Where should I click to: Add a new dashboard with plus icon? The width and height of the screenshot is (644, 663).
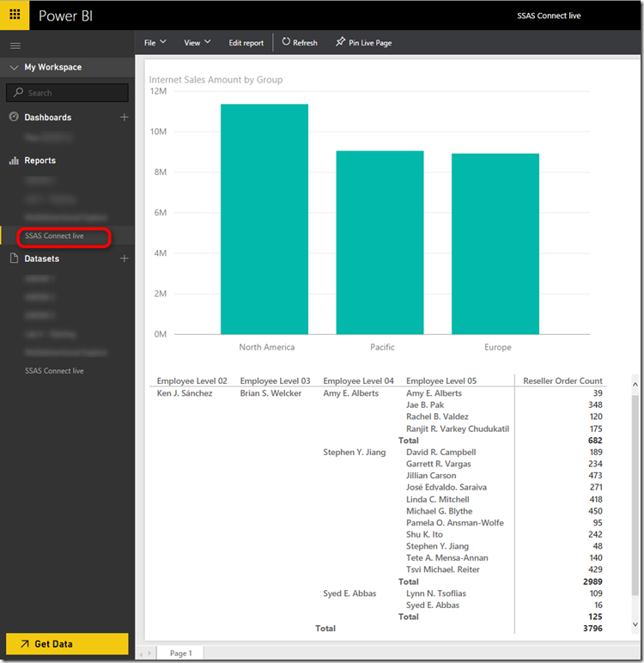pyautogui.click(x=125, y=117)
